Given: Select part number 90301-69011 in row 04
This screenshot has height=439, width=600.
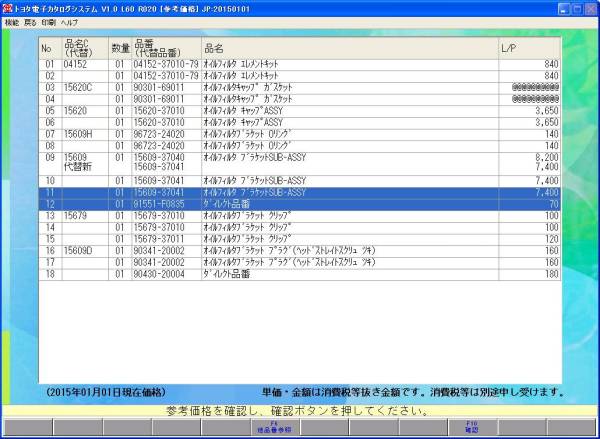Looking at the screenshot, I should (x=159, y=99).
